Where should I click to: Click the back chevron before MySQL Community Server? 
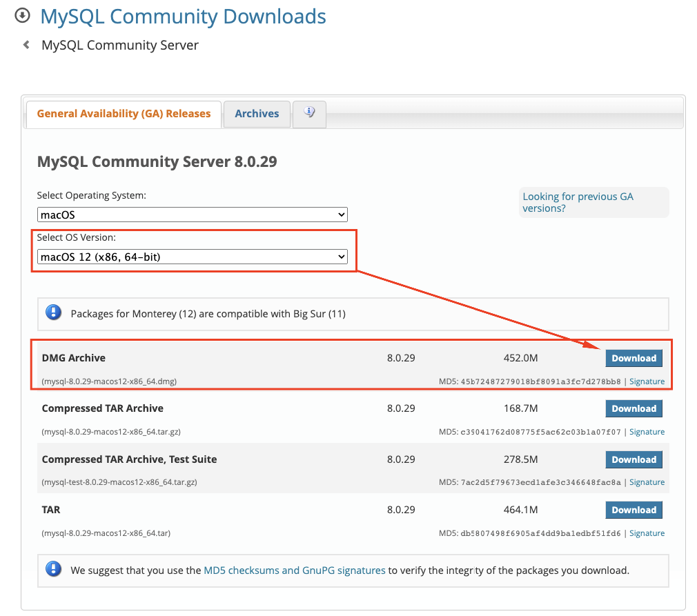26,44
